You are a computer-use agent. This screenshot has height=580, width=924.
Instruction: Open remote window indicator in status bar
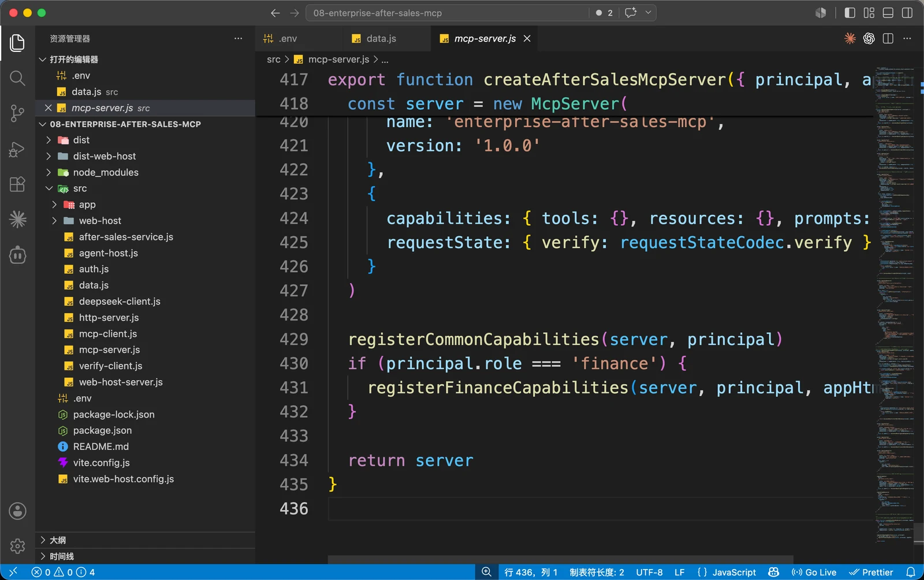pyautogui.click(x=13, y=572)
